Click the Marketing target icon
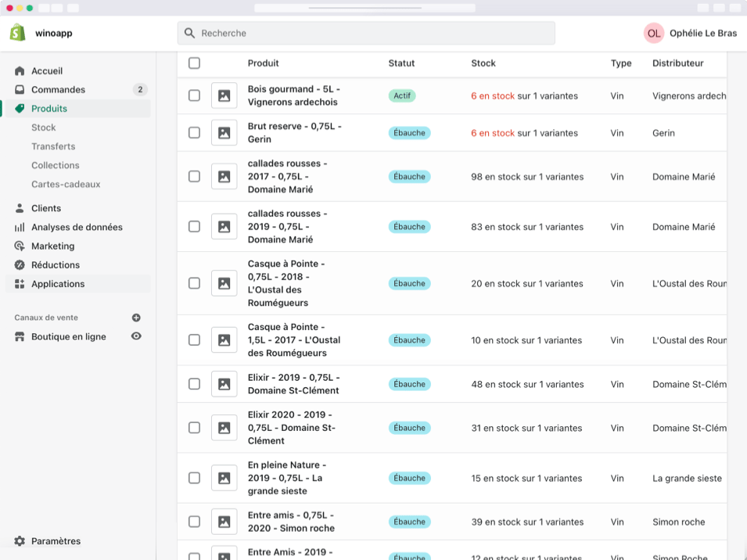 coord(20,246)
